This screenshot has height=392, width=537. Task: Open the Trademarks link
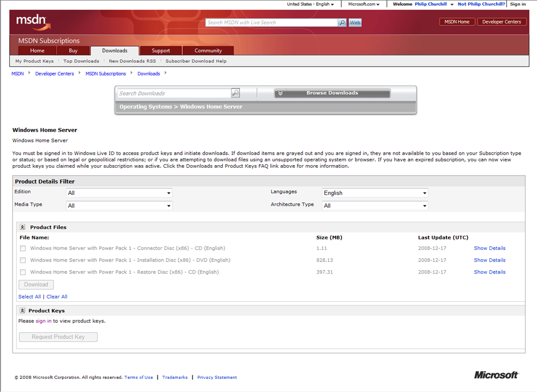click(175, 377)
